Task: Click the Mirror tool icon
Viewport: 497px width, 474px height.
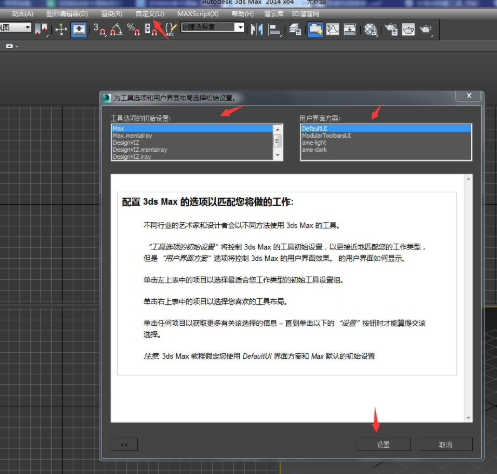Action: (257, 29)
